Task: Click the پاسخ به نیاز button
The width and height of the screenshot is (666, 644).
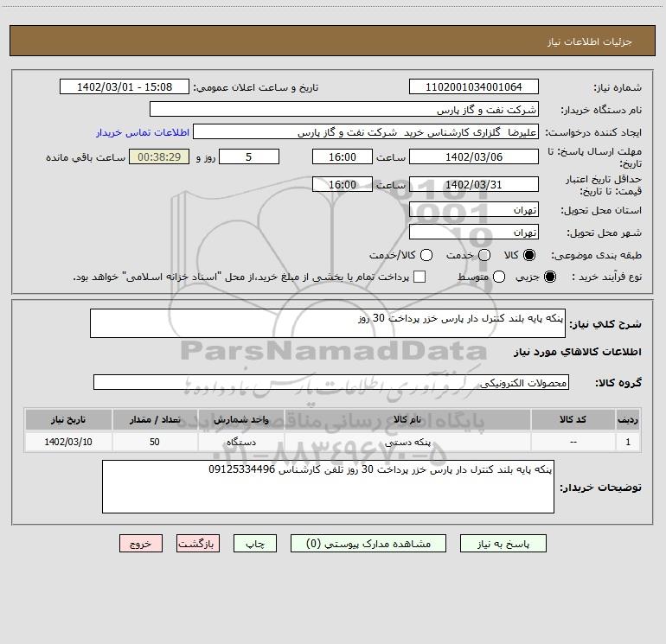Action: pos(503,544)
